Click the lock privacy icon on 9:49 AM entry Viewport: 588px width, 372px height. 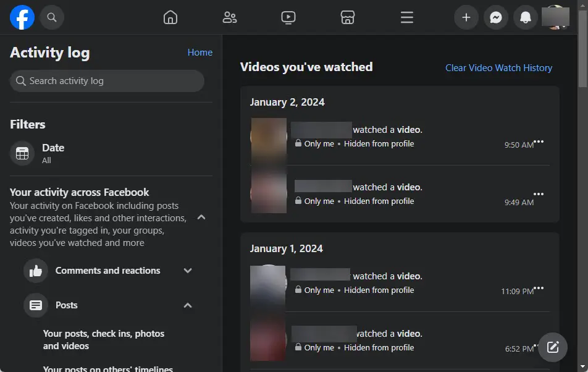pos(298,201)
